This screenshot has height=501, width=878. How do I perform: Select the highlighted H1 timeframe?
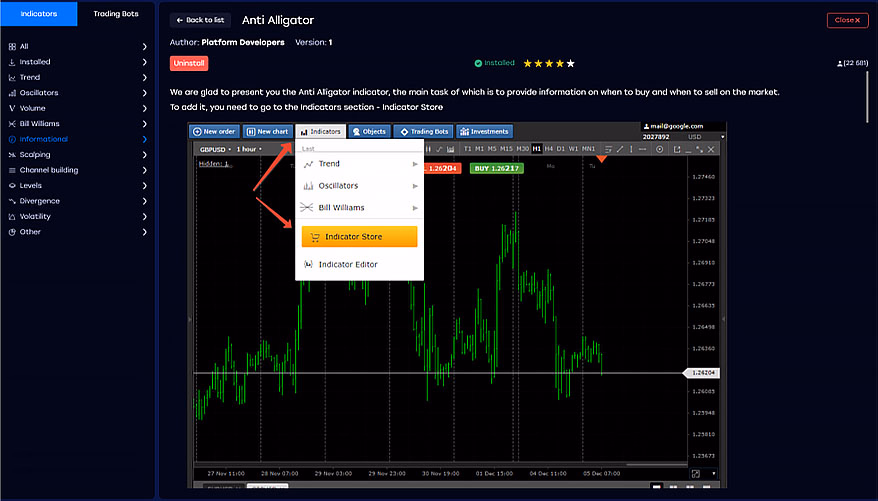pos(536,149)
